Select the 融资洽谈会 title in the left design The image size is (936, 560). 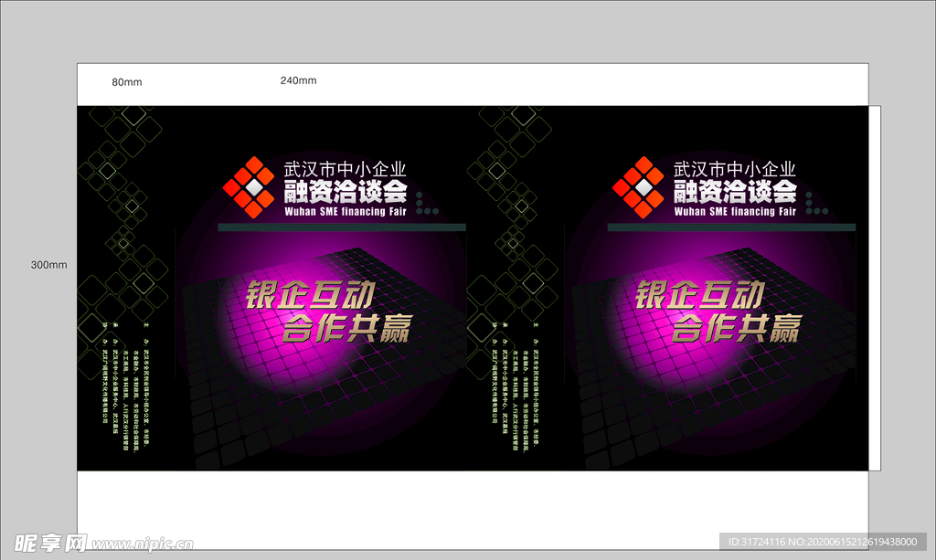coord(346,192)
